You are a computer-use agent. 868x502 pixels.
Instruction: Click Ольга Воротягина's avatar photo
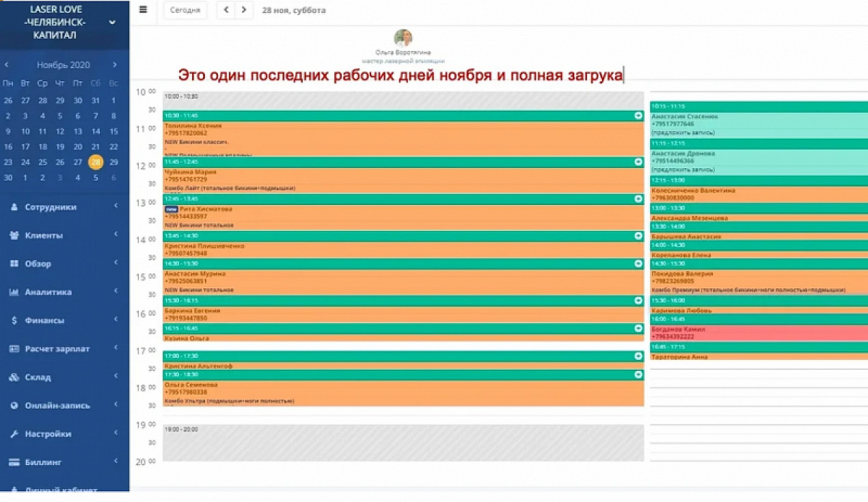coord(403,38)
